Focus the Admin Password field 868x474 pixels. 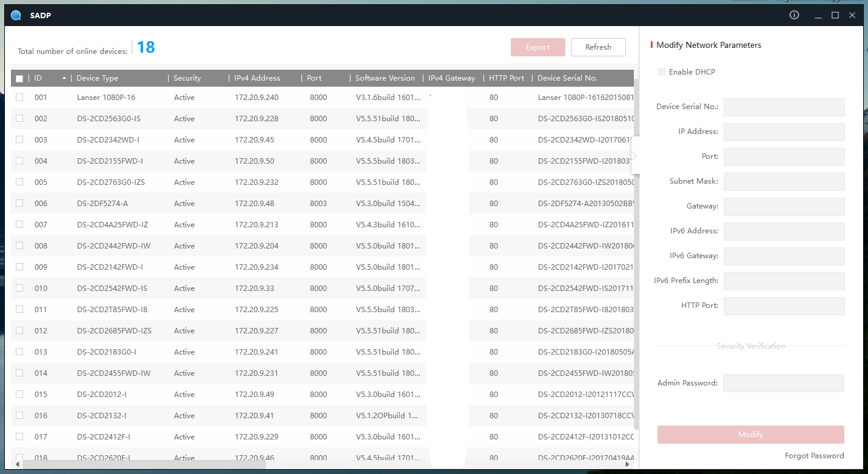tap(784, 383)
